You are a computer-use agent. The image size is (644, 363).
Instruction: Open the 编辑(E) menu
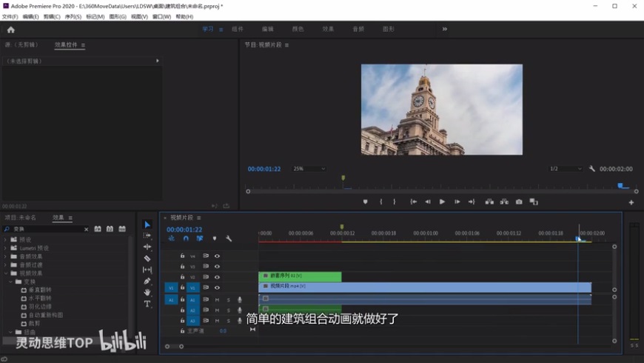pyautogui.click(x=31, y=16)
